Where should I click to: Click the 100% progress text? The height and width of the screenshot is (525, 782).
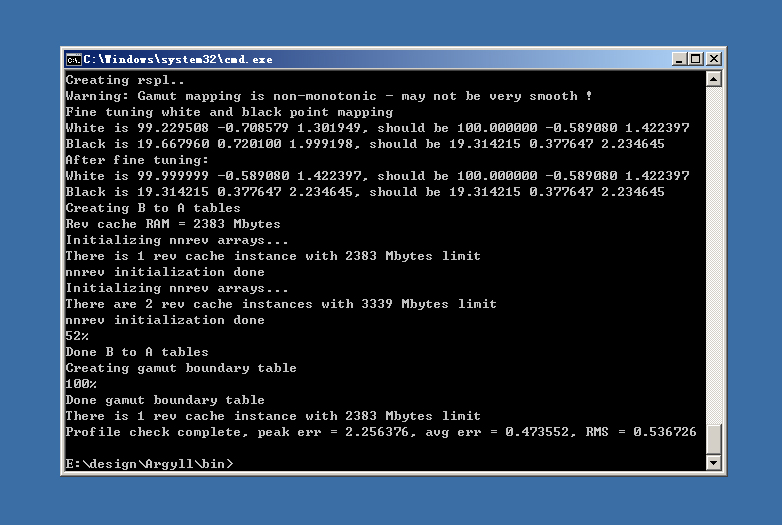click(x=81, y=384)
